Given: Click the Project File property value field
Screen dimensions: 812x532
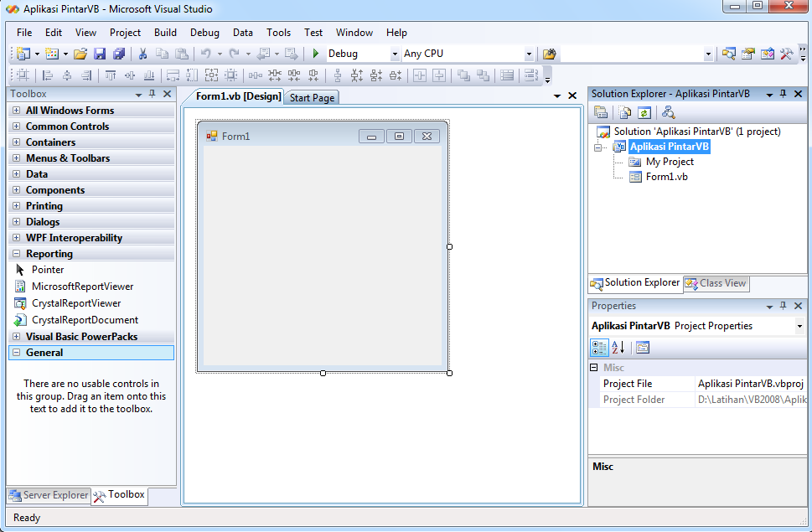Looking at the screenshot, I should click(751, 384).
